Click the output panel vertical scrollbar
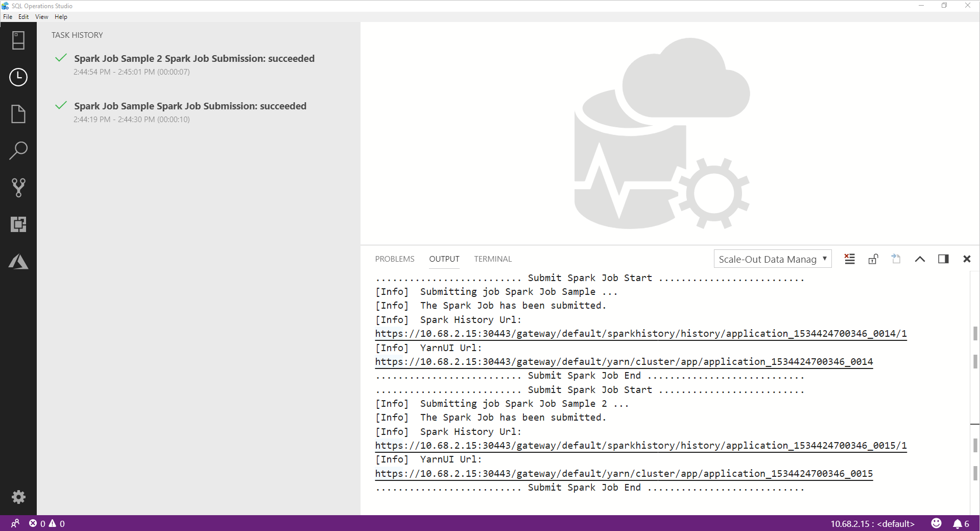Image resolution: width=980 pixels, height=531 pixels. point(974,393)
